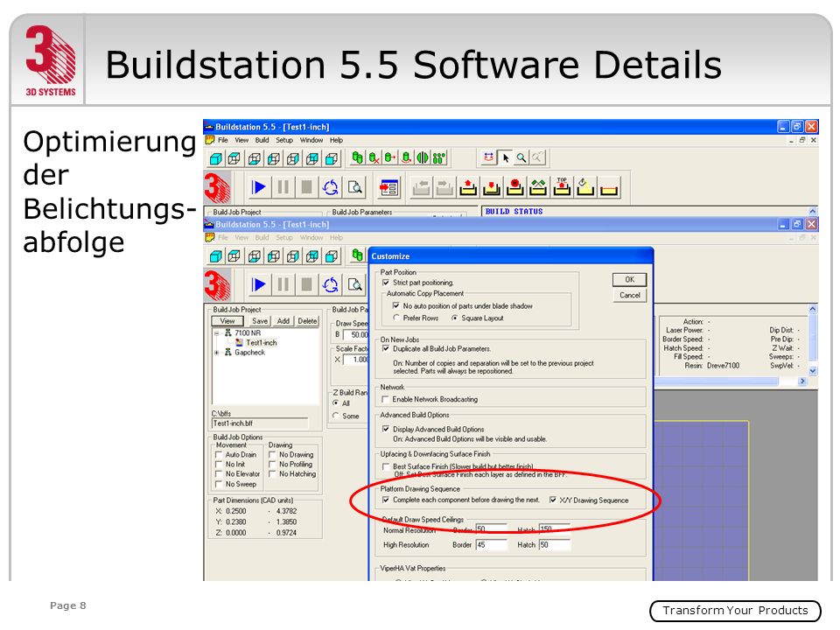Select the black arrow pointer tool
This screenshot has width=840, height=630.
click(505, 157)
